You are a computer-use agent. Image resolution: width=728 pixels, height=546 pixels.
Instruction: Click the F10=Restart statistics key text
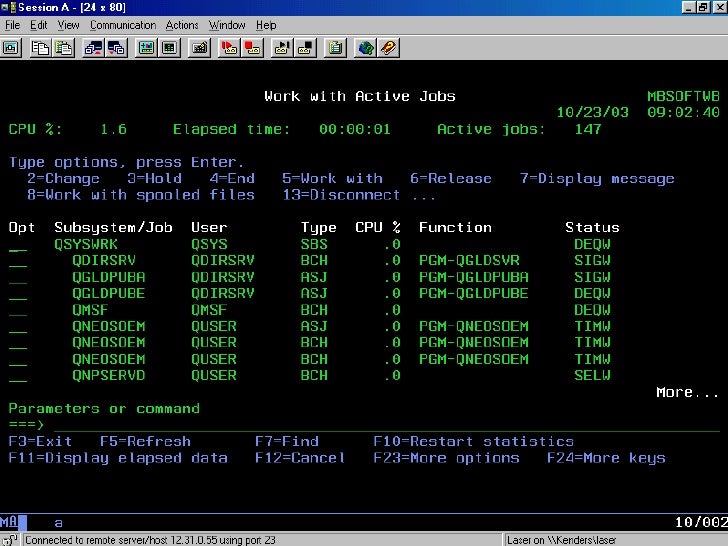coord(474,442)
